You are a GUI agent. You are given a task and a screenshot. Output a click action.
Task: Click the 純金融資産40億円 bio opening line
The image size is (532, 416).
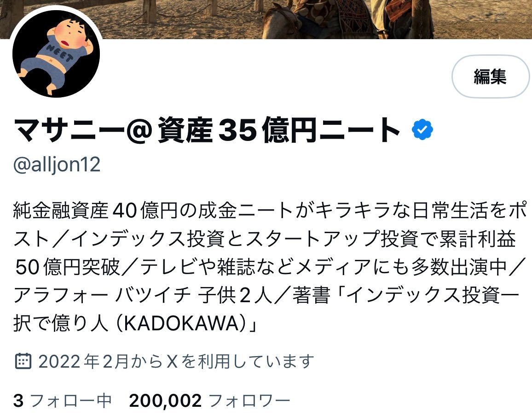click(x=95, y=211)
